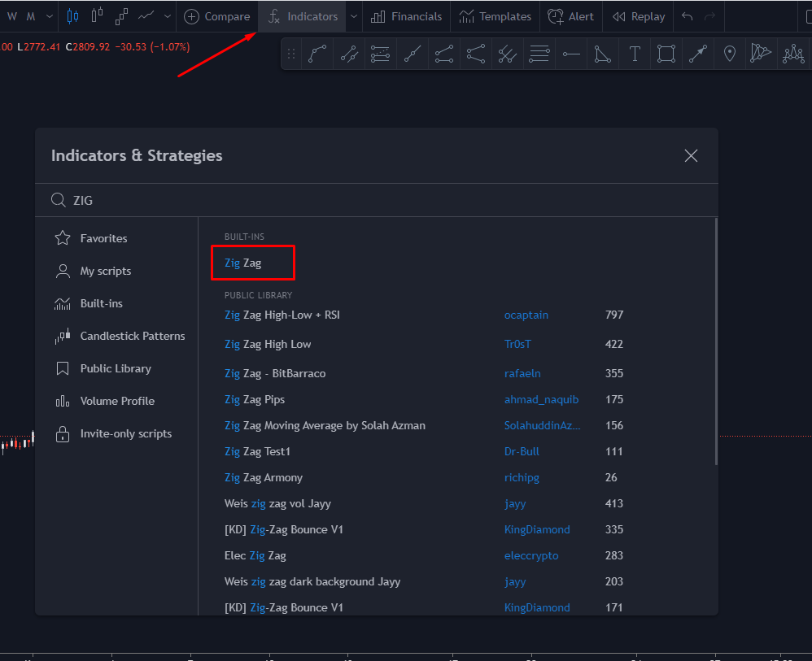Select the Line chart style icon
Viewport: 812px width, 661px height.
tap(146, 16)
